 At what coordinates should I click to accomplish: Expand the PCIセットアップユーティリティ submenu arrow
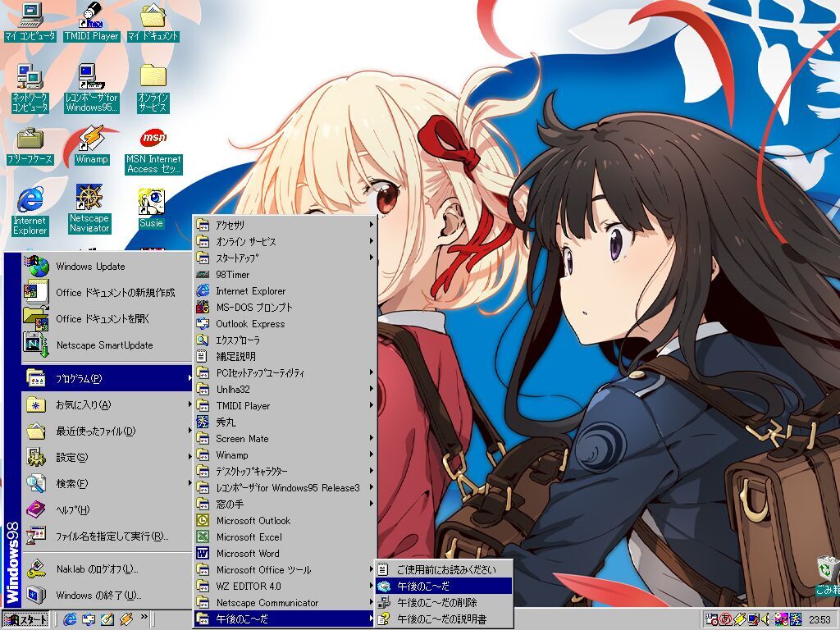click(x=371, y=373)
